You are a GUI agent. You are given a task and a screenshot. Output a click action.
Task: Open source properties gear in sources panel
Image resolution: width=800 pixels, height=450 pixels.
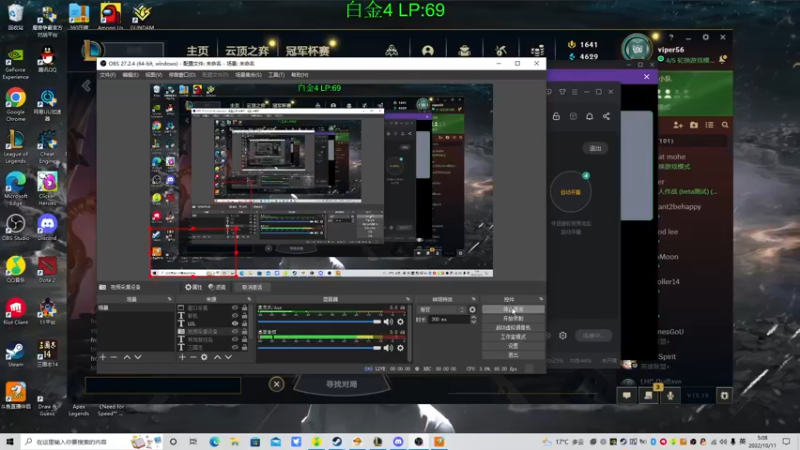pyautogui.click(x=204, y=357)
